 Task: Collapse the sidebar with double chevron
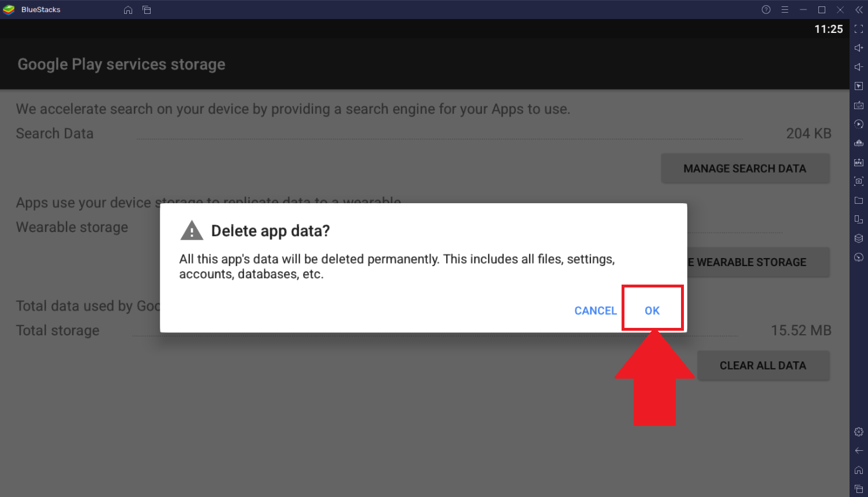[x=859, y=10]
